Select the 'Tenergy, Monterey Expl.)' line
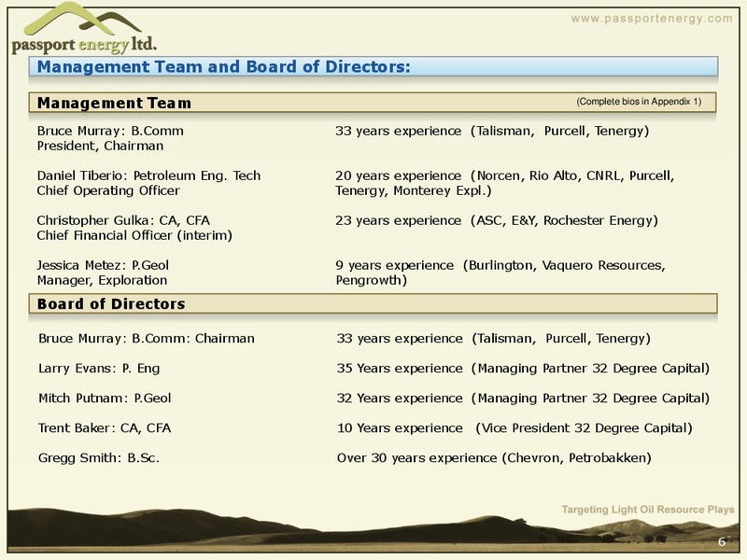The width and height of the screenshot is (747, 560). 413,190
